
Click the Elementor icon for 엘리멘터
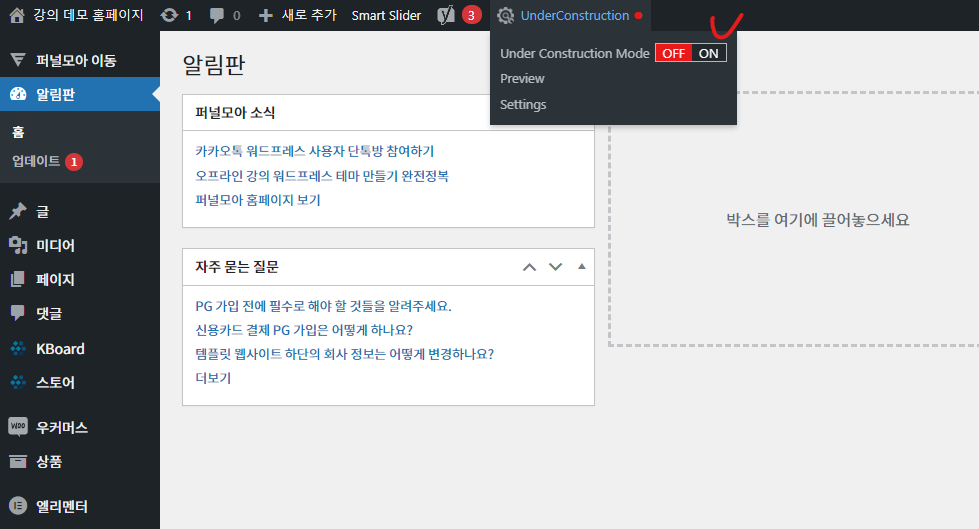pyautogui.click(x=18, y=505)
